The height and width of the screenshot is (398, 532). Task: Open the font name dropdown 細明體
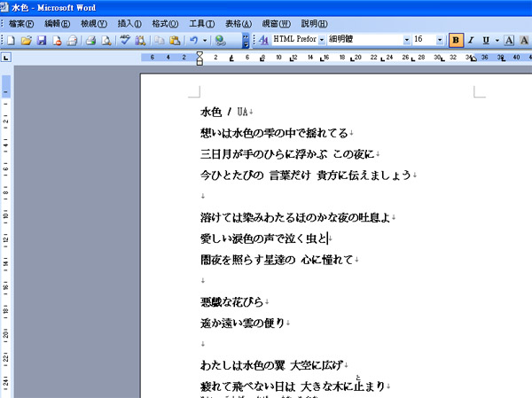407,40
